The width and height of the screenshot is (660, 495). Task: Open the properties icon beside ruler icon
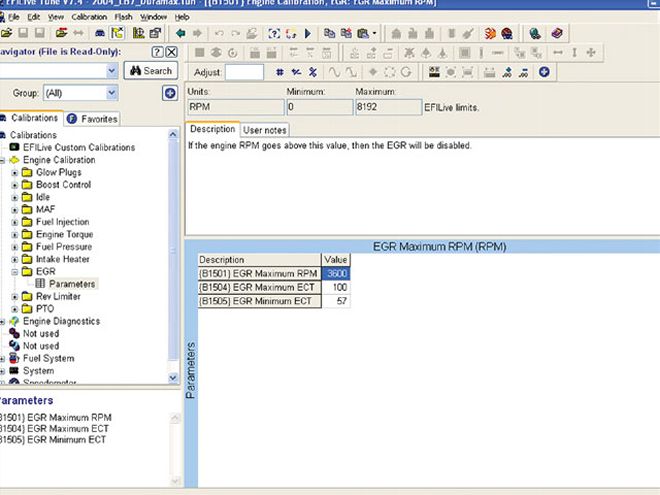[155, 33]
